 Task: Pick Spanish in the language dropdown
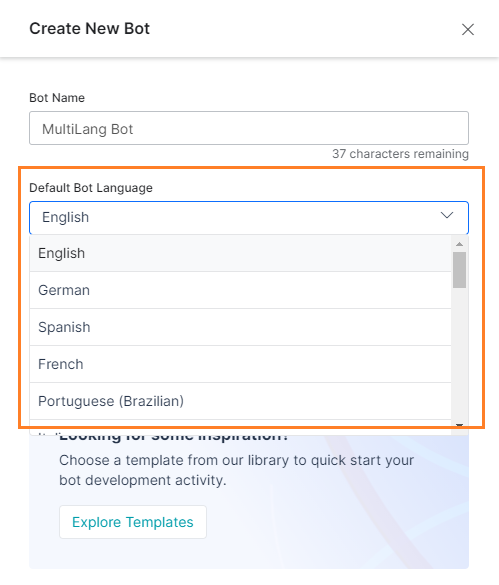[240, 327]
